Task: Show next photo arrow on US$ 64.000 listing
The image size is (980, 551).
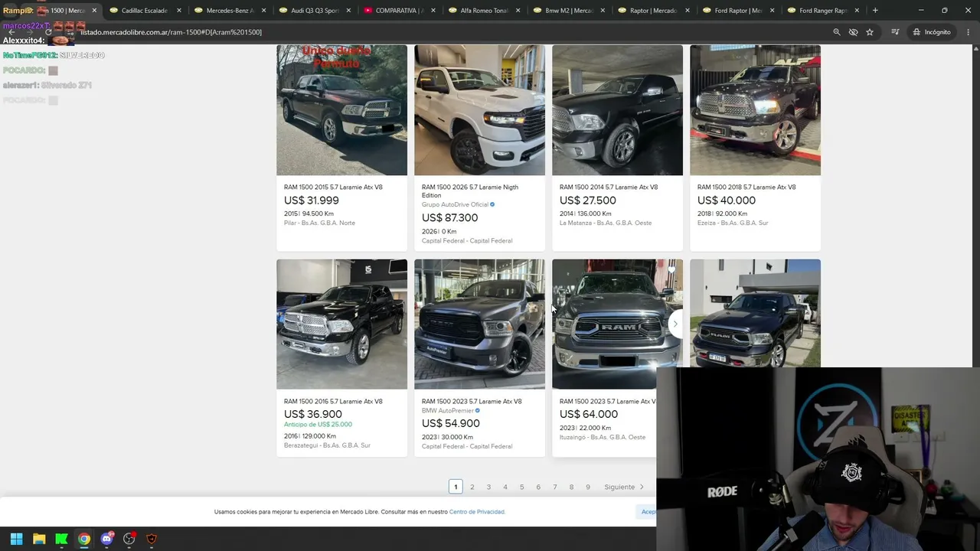Action: pos(675,324)
